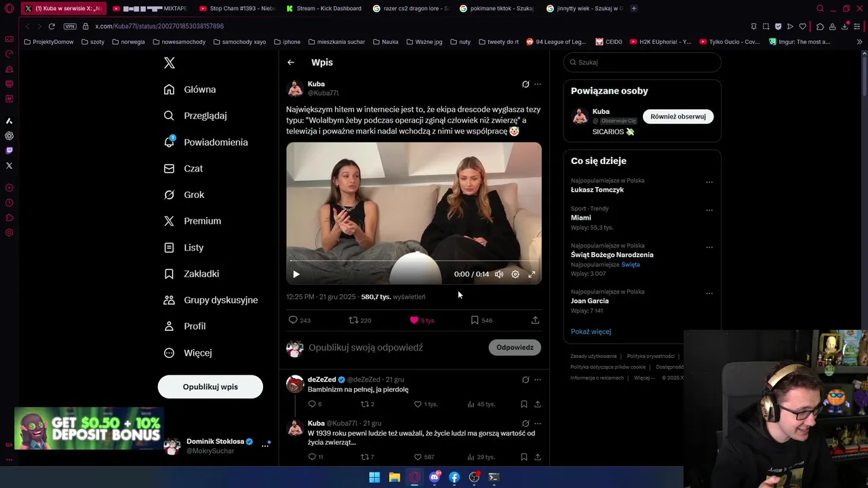Open Przeglądaj in the sidebar
This screenshot has height=488, width=868.
click(x=196, y=116)
